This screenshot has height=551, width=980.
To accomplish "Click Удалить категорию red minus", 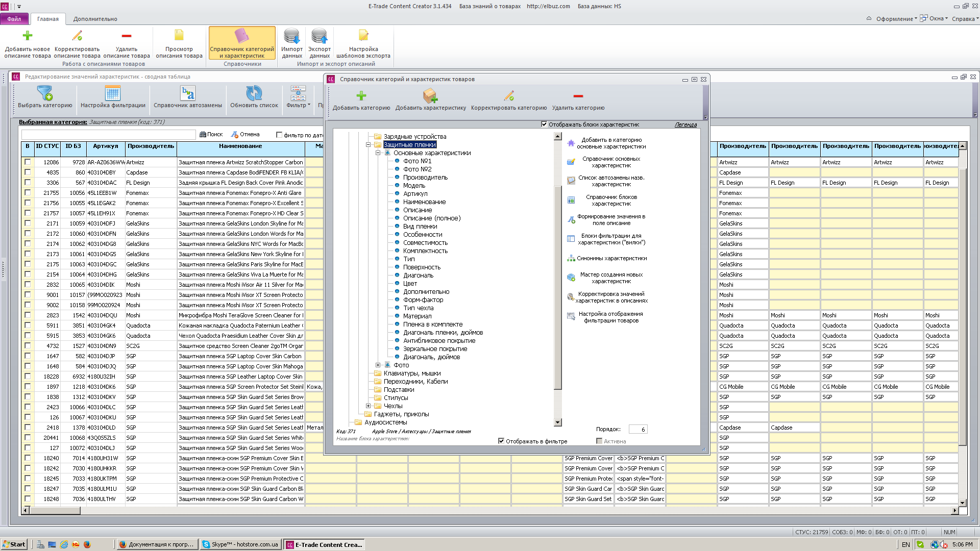I will pyautogui.click(x=578, y=96).
